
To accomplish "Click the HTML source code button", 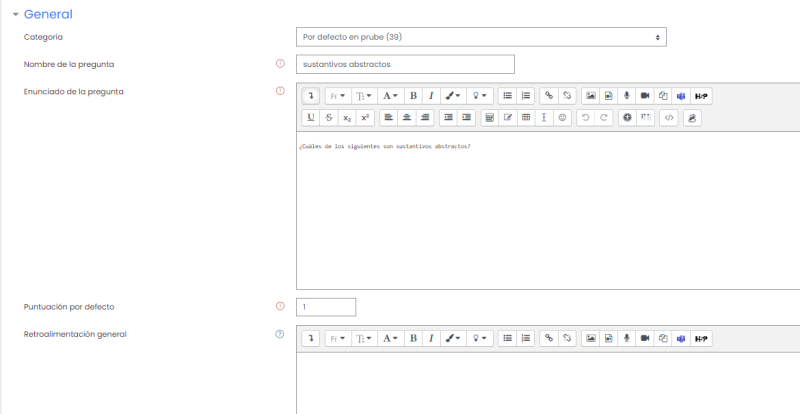I will (669, 117).
